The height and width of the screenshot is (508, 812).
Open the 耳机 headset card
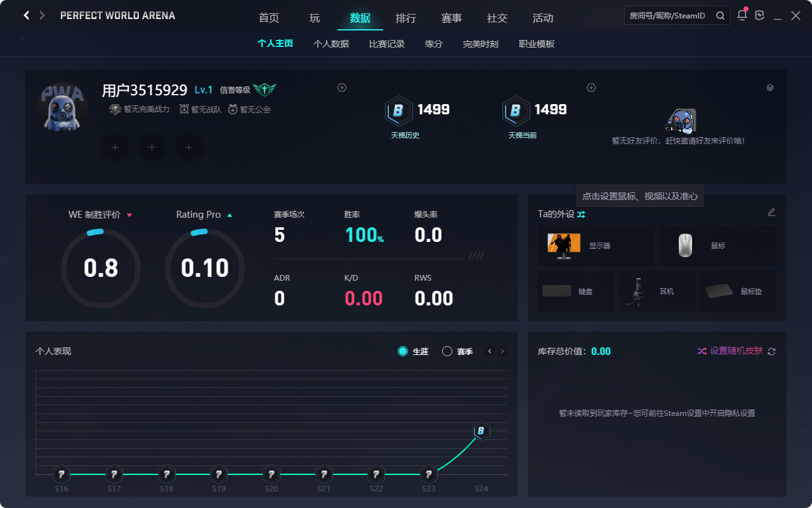click(657, 291)
